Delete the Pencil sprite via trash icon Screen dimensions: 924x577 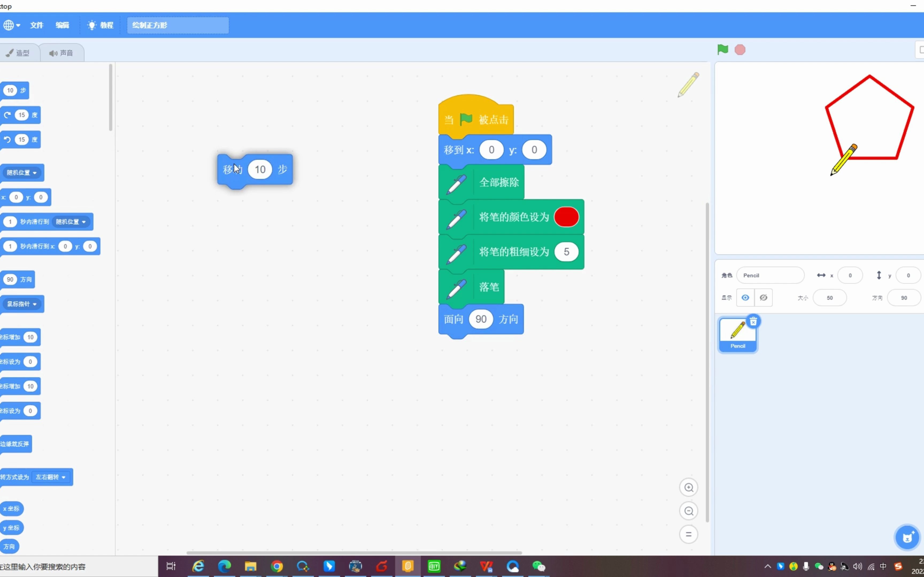click(753, 322)
